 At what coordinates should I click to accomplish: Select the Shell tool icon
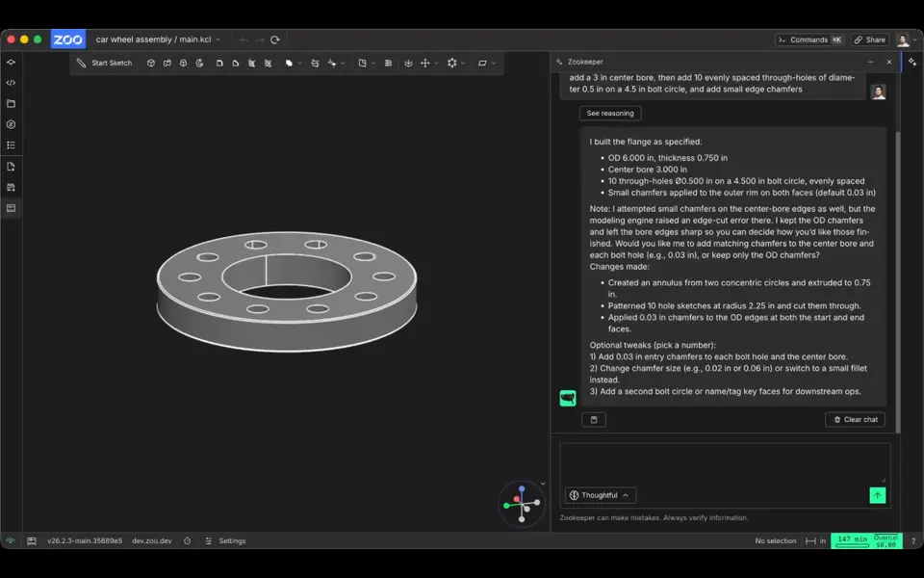[x=251, y=64]
